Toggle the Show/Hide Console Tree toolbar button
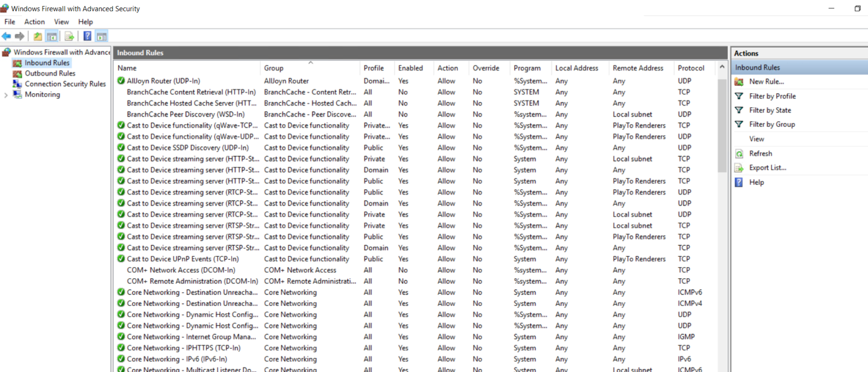Viewport: 868px width, 372px height. (x=51, y=36)
